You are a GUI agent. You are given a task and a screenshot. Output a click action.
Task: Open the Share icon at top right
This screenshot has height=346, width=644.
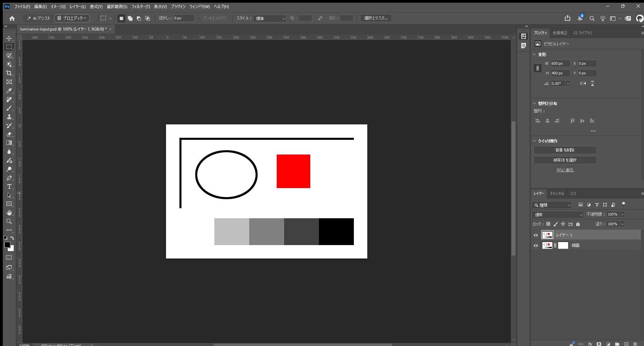coord(568,18)
